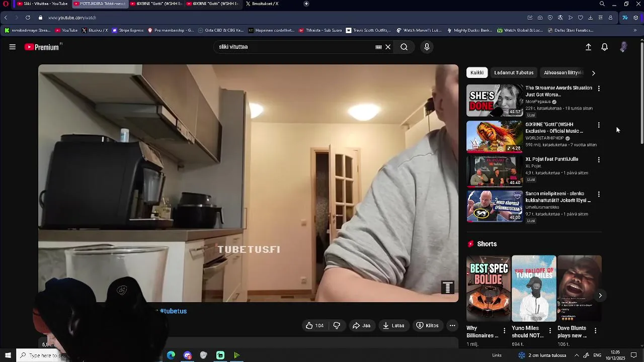Image resolution: width=644 pixels, height=362 pixels.
Task: Open the browser profile icon
Action: pos(610,18)
